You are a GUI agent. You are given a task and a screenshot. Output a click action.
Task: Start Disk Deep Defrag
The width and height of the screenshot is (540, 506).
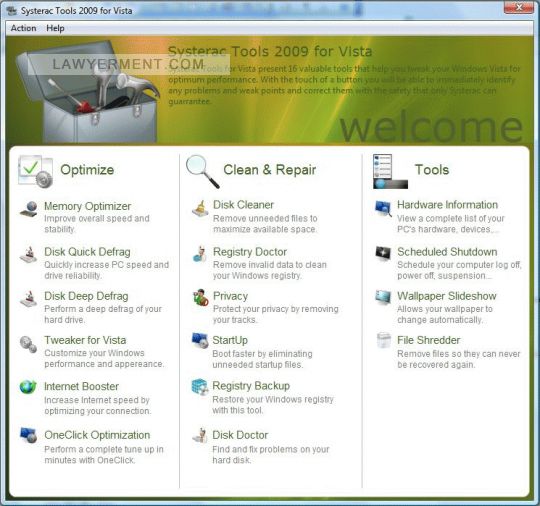[86, 296]
